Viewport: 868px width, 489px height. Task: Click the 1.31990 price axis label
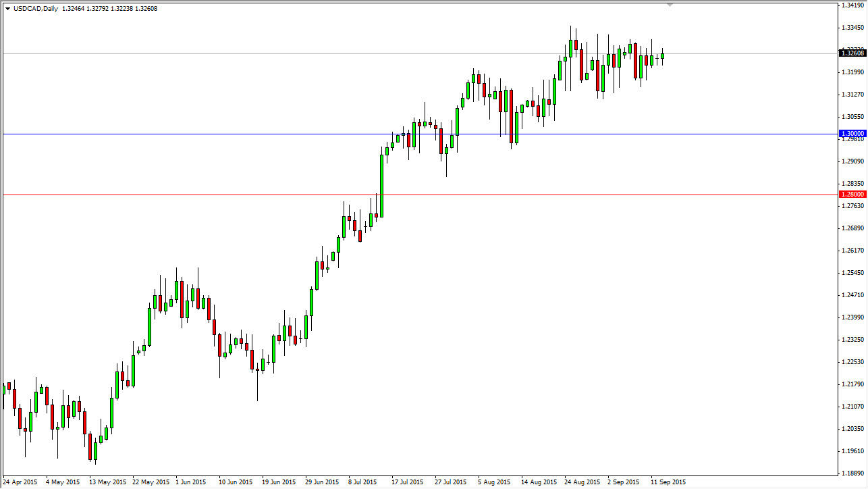853,72
